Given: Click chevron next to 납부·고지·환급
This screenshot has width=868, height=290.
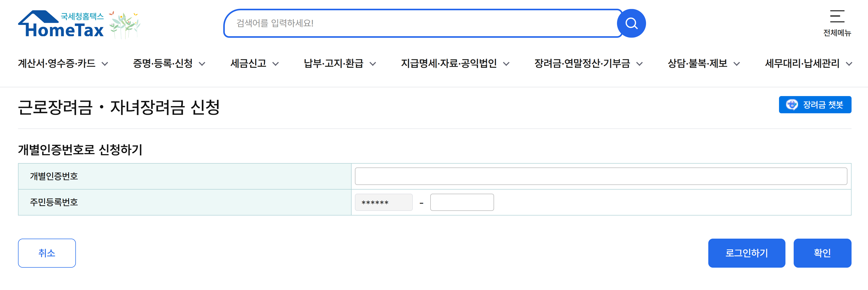Looking at the screenshot, I should 373,64.
